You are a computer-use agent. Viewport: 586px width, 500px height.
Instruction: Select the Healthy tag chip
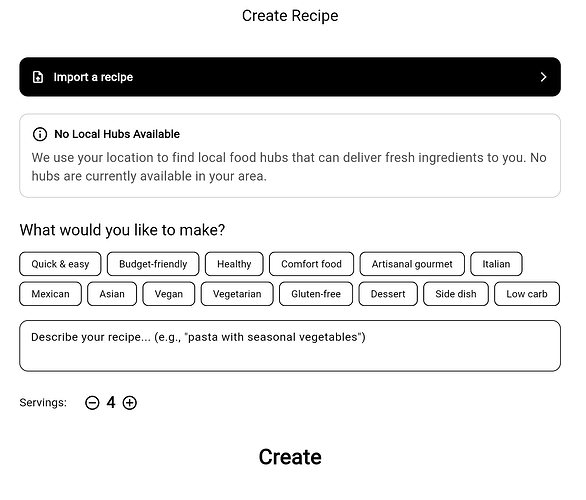(234, 264)
